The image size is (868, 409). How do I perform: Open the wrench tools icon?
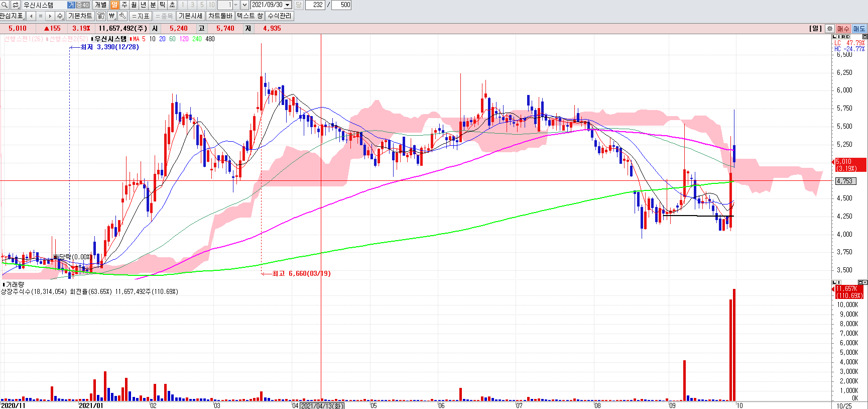pos(122,16)
